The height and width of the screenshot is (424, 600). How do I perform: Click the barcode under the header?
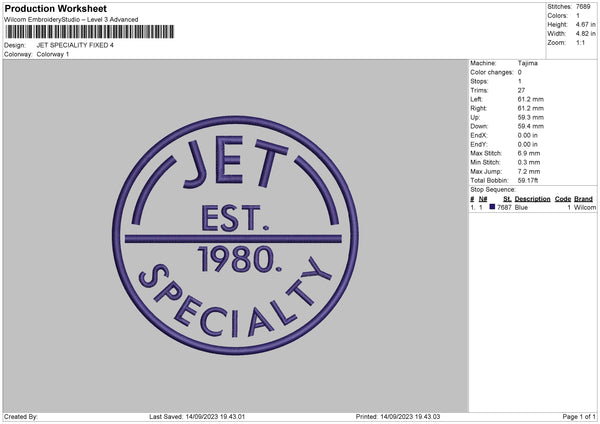pos(90,31)
